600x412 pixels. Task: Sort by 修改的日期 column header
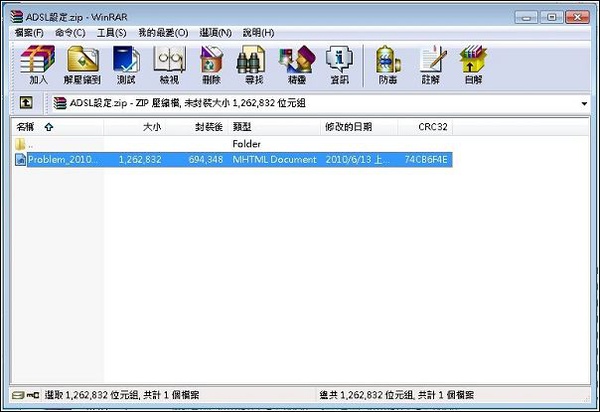(x=348, y=127)
